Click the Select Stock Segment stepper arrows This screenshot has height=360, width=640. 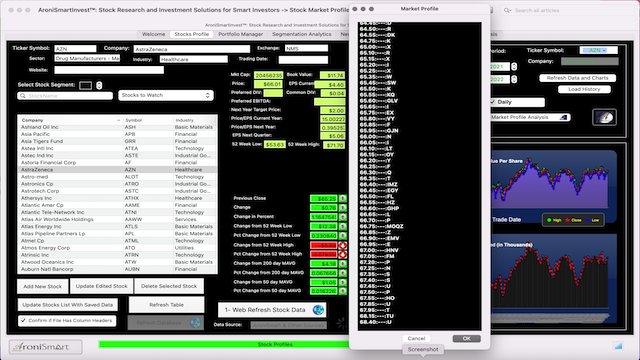tap(99, 85)
